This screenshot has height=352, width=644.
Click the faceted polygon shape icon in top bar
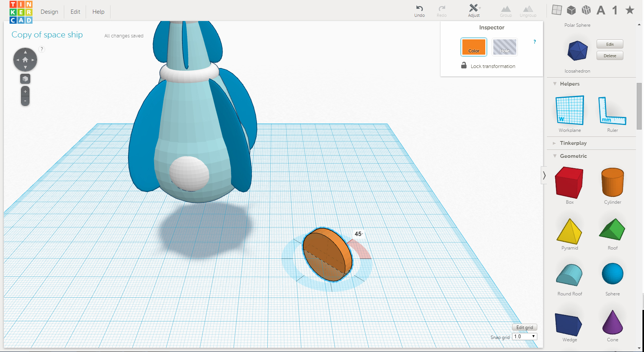click(586, 10)
